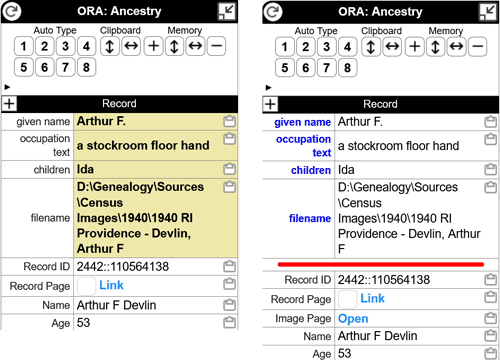Screen dimensions: 500x362
Task: Trigger Auto Type 8 in left panel
Action: click(x=86, y=67)
